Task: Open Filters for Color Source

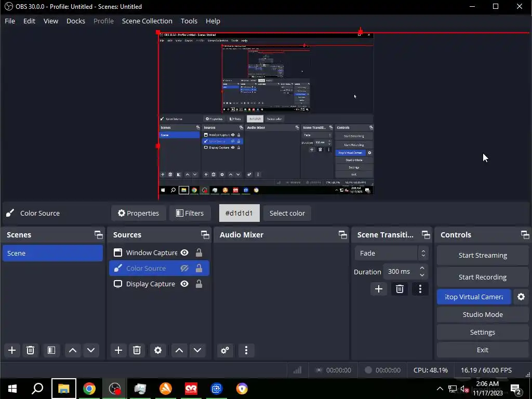Action: (x=190, y=213)
